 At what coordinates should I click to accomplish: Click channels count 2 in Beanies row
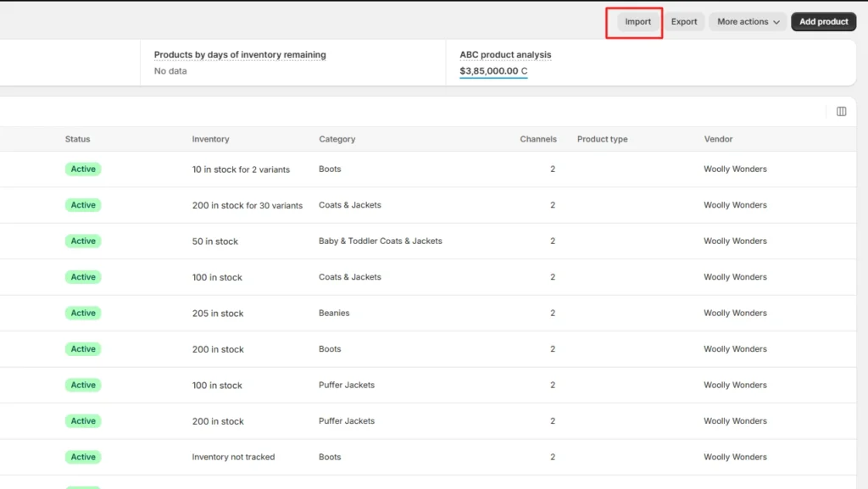point(553,313)
